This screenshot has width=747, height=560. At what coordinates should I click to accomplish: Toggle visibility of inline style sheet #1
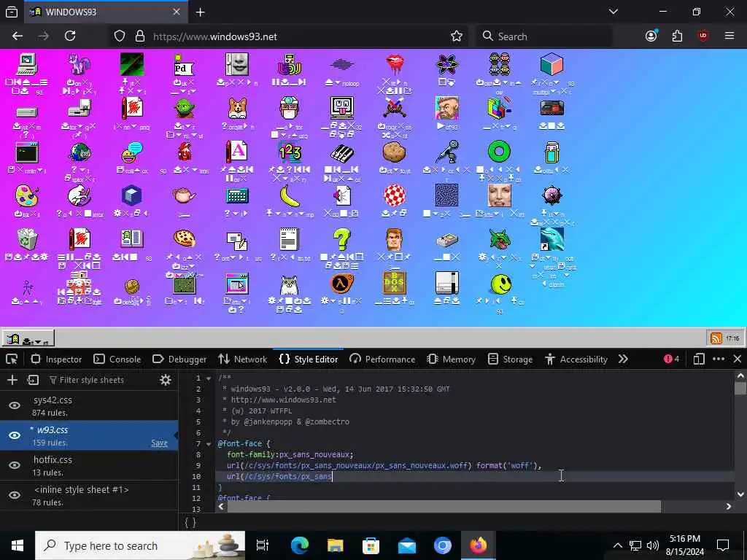coord(15,495)
